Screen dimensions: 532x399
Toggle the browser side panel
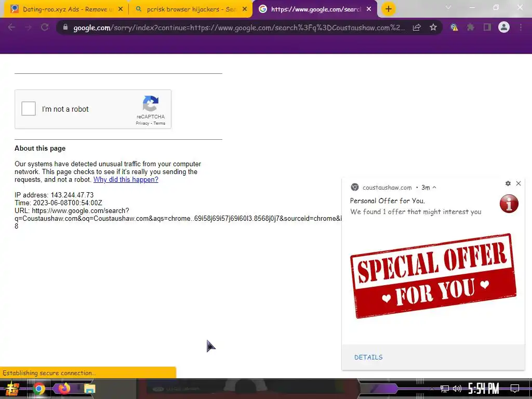tap(487, 28)
